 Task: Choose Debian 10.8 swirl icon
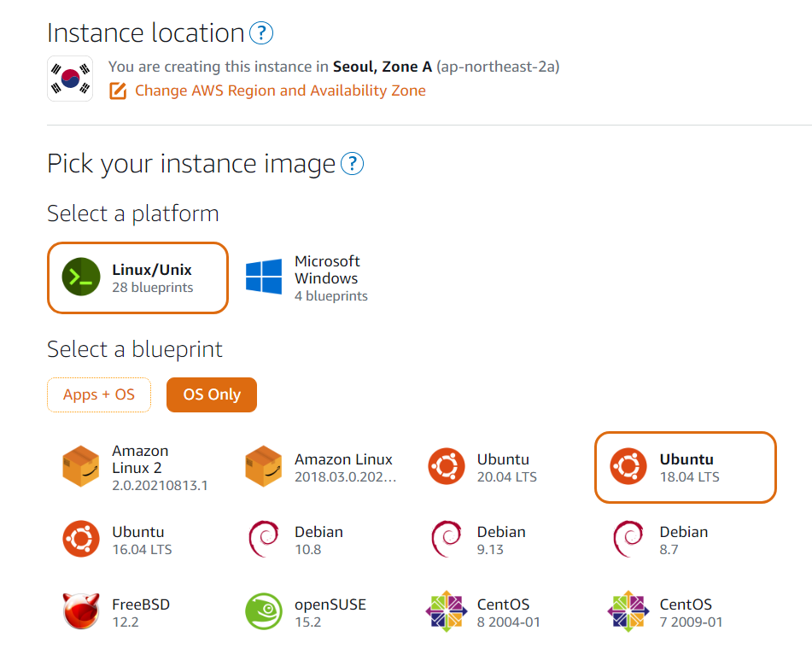(264, 539)
